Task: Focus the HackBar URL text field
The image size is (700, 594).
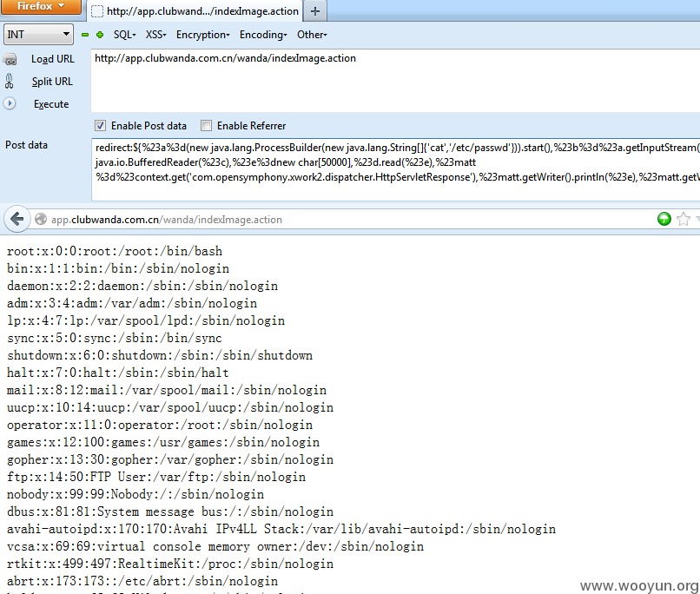Action: [x=395, y=81]
